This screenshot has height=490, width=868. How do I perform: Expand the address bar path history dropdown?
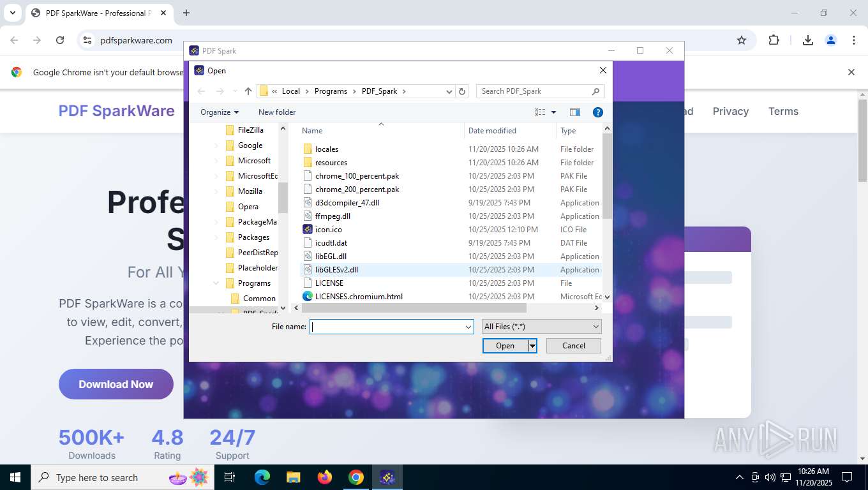click(449, 91)
